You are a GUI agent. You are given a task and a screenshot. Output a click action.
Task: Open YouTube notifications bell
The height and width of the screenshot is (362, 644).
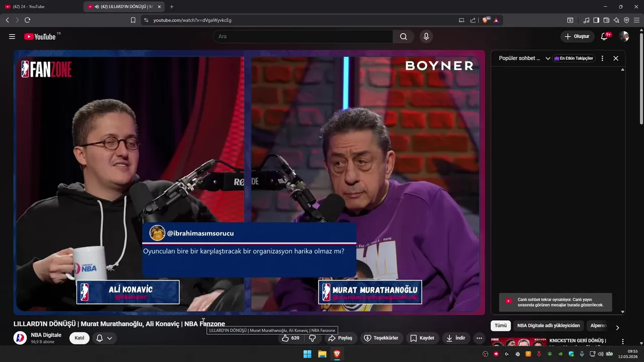click(x=604, y=37)
